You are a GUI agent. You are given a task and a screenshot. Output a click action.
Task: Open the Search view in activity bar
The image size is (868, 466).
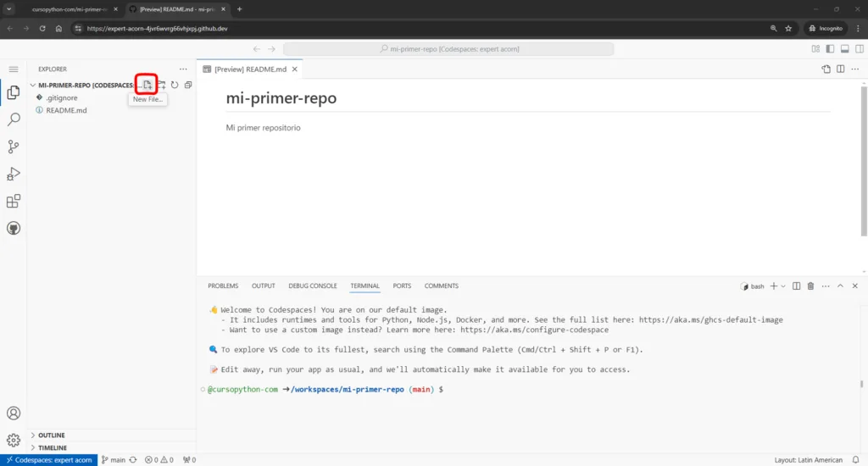[x=14, y=119]
